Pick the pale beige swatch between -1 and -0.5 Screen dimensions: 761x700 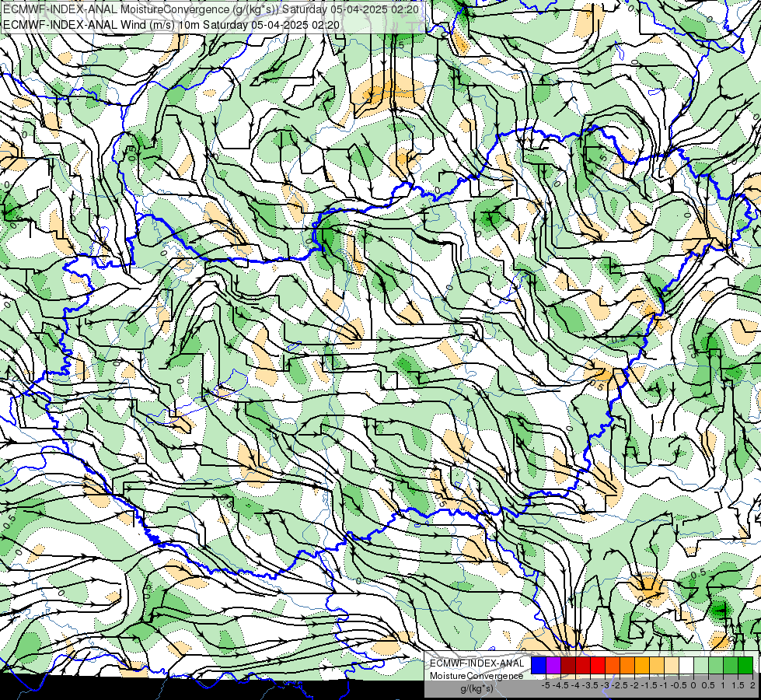tap(671, 665)
